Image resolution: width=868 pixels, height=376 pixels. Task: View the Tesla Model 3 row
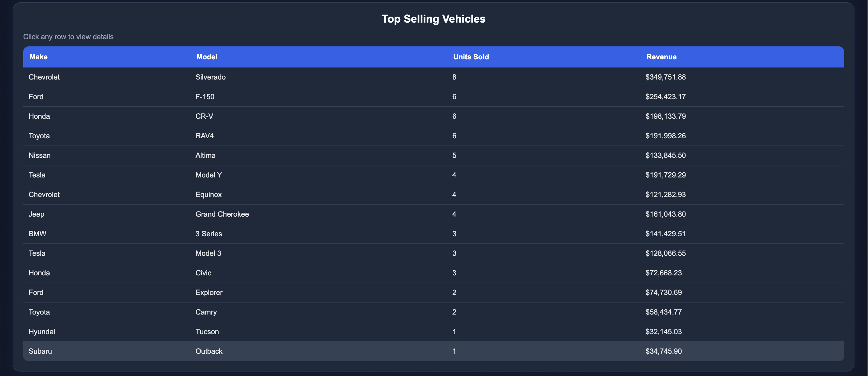click(x=433, y=253)
